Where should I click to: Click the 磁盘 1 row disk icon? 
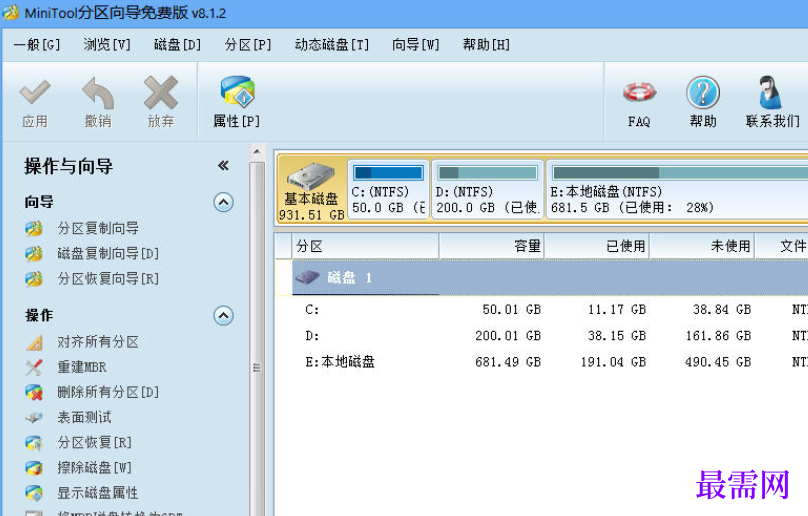tap(308, 278)
